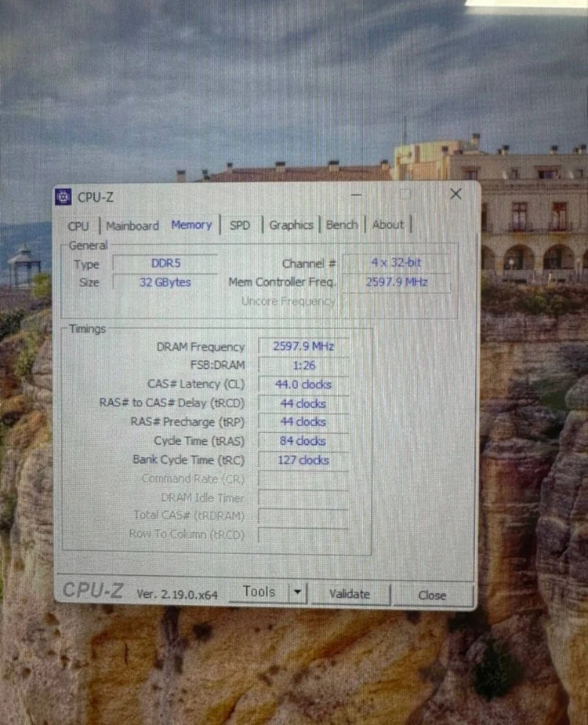Open the About tab
588x725 pixels.
coord(388,224)
